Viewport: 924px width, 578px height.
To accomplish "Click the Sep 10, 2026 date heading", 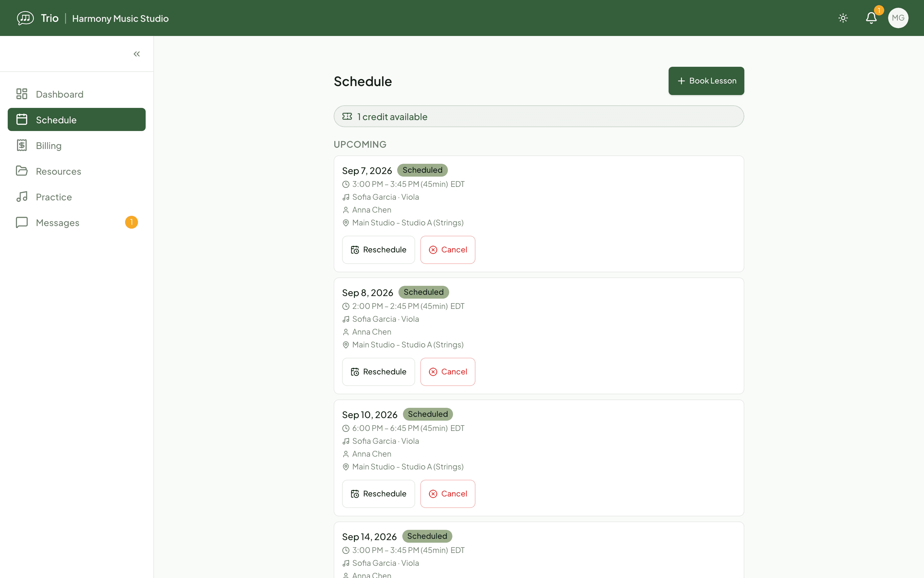I will pos(370,414).
